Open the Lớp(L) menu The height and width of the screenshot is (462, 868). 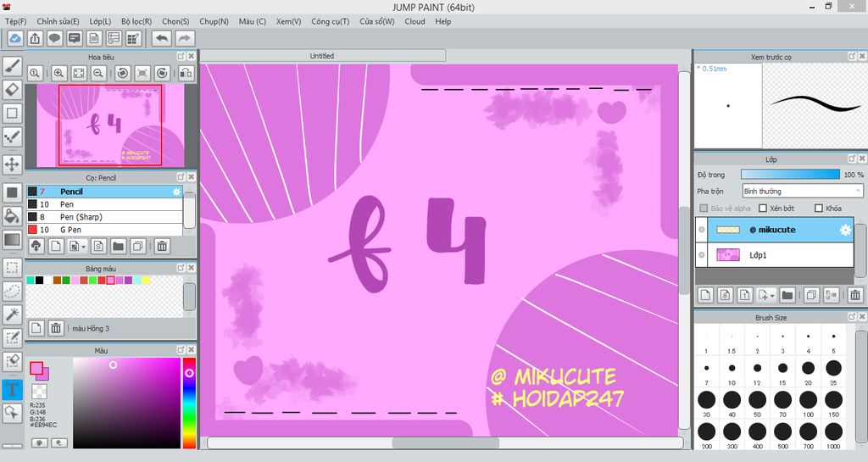pyautogui.click(x=100, y=21)
